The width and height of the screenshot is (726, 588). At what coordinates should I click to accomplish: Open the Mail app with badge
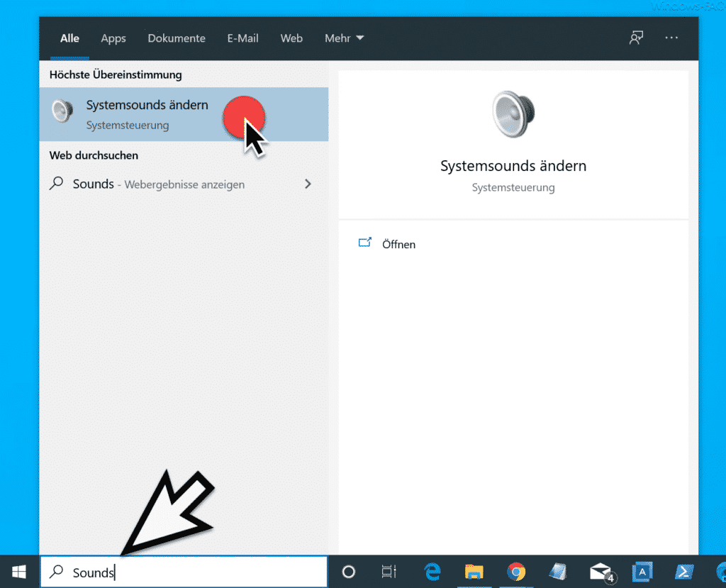[602, 572]
